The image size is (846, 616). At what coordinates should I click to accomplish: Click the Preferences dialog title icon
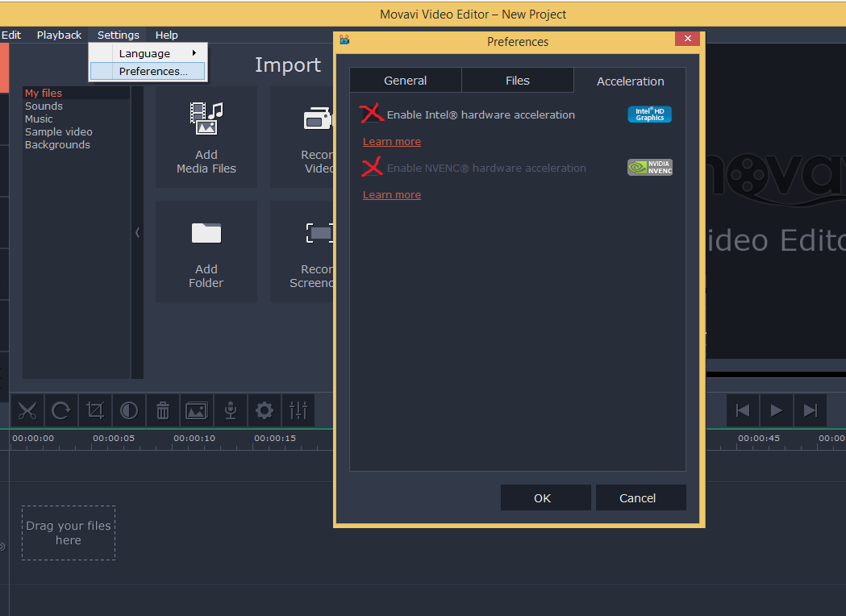click(x=344, y=40)
